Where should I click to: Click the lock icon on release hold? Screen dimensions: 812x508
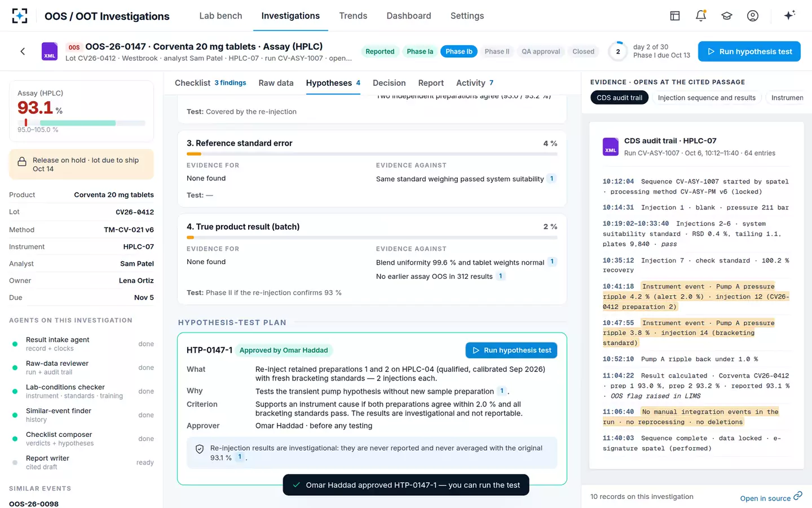22,161
